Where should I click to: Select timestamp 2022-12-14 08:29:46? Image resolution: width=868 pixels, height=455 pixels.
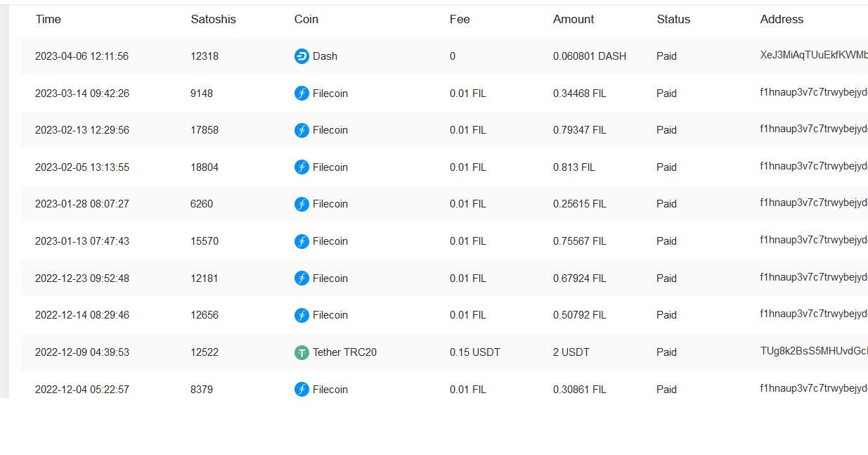(x=82, y=315)
